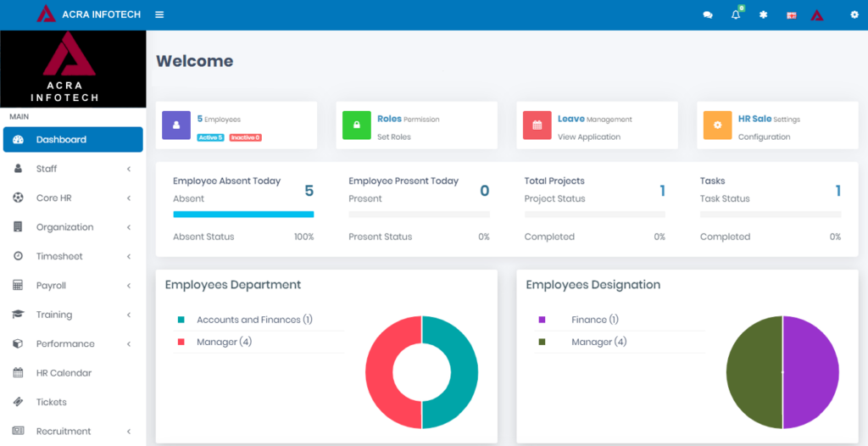Open the language flag selector

pyautogui.click(x=792, y=15)
